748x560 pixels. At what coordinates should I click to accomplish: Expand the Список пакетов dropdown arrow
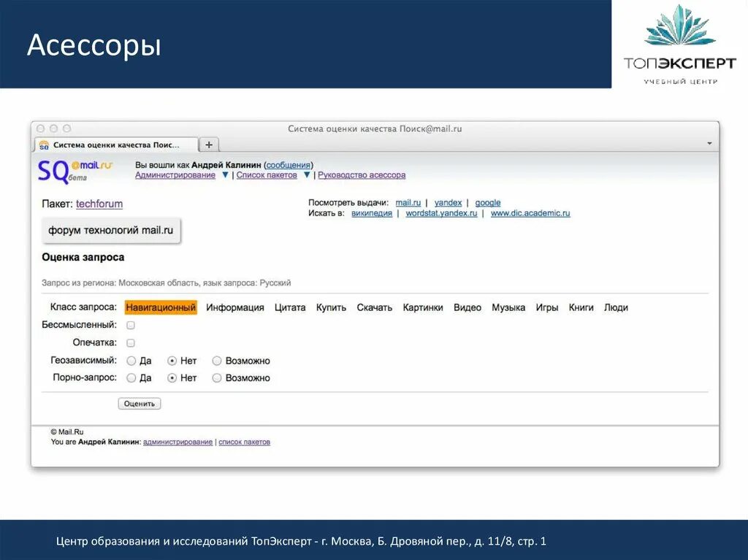[x=307, y=175]
